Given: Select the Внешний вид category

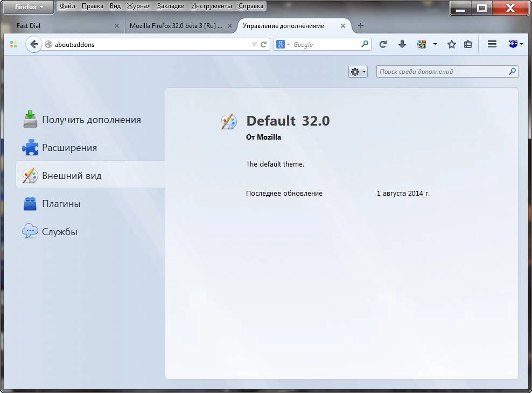Looking at the screenshot, I should tap(90, 176).
